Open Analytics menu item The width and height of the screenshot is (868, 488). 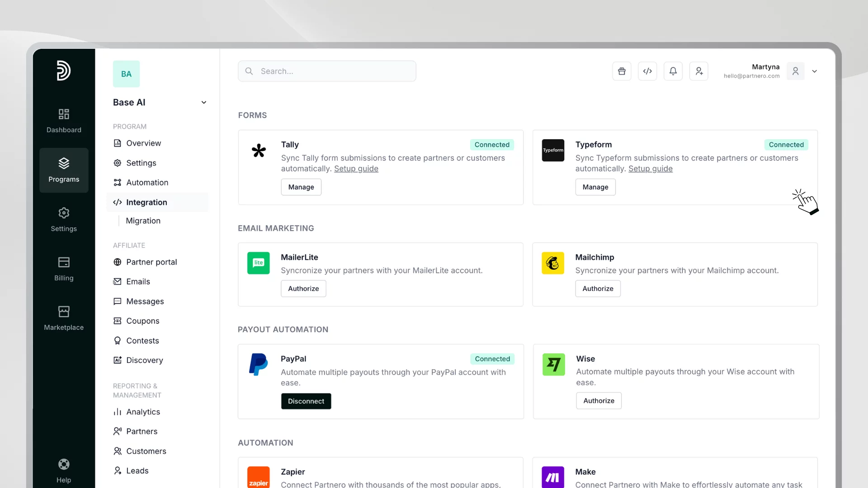[x=157, y=412]
